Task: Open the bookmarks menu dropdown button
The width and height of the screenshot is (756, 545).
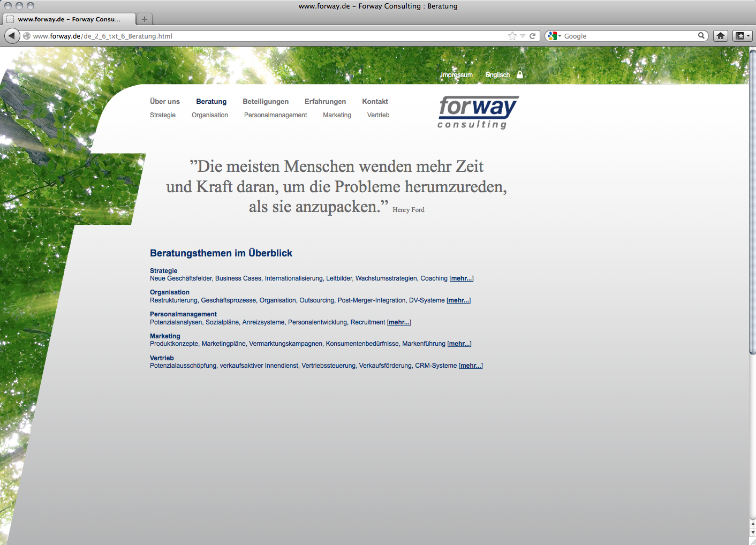Action: (743, 36)
